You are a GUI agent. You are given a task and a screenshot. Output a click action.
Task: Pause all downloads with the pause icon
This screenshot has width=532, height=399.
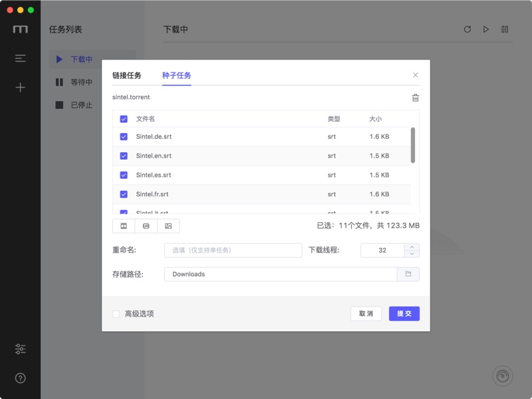505,29
